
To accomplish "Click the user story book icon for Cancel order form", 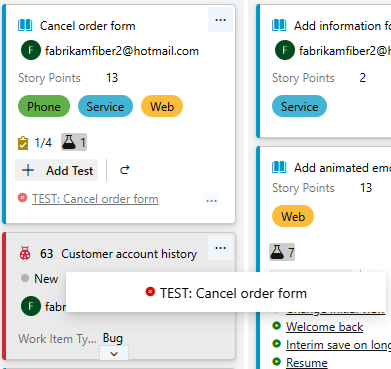I will [25, 25].
